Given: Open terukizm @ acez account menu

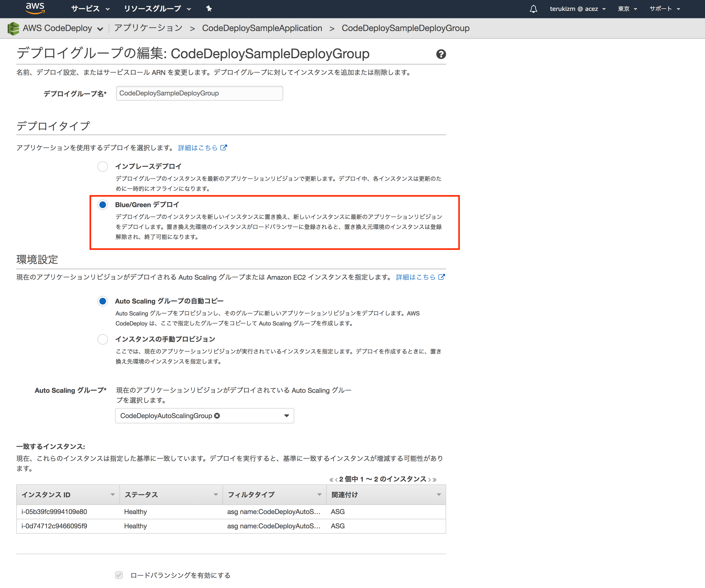Looking at the screenshot, I should point(577,9).
